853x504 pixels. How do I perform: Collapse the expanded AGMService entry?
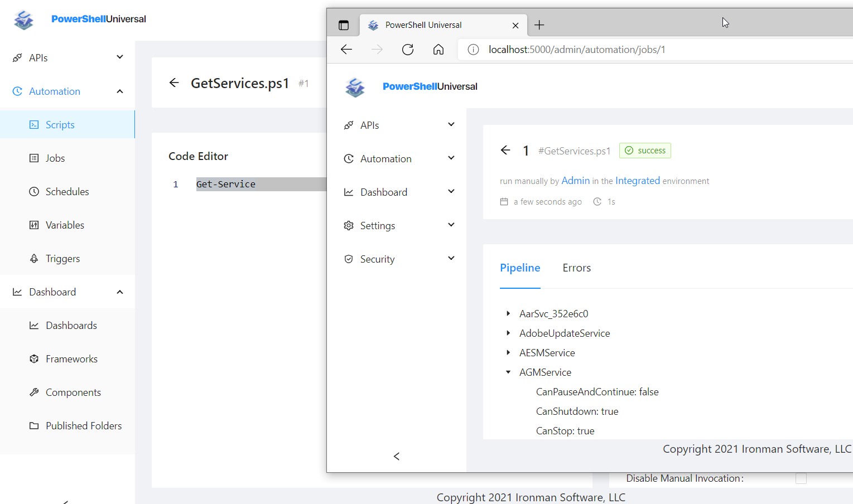[508, 372]
